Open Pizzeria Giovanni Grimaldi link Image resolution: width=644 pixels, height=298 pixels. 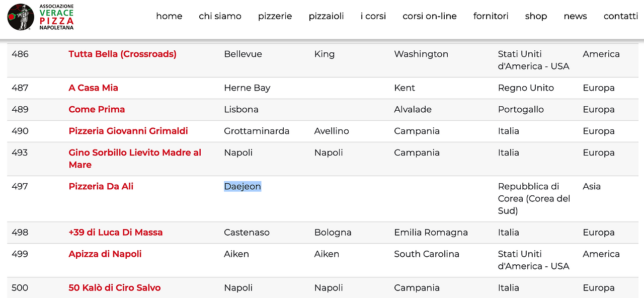[128, 131]
